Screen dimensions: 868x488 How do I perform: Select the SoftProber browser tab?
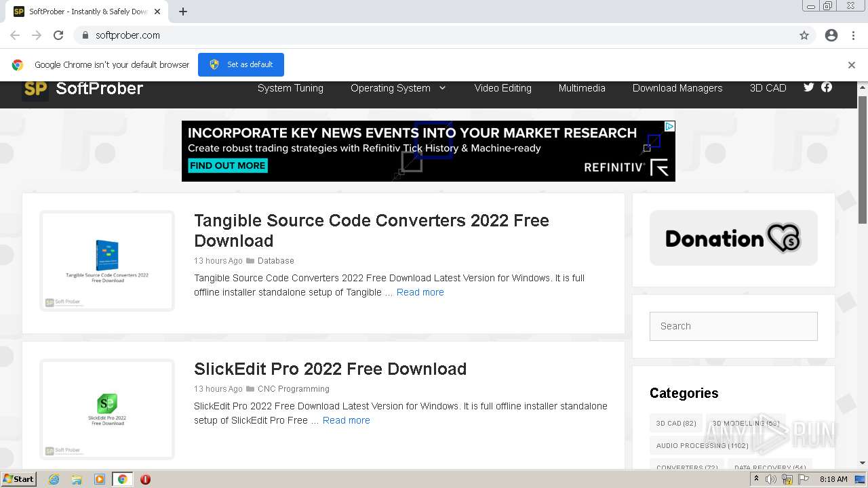point(87,12)
